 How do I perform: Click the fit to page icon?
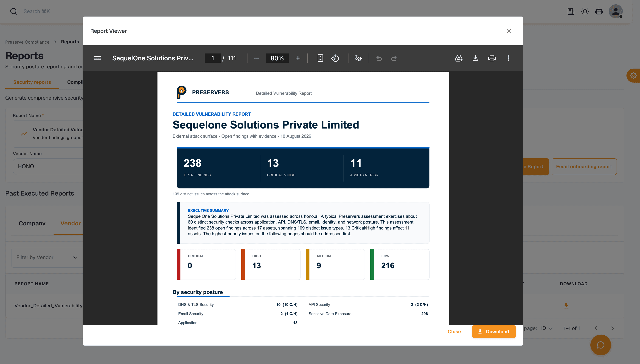(x=320, y=58)
